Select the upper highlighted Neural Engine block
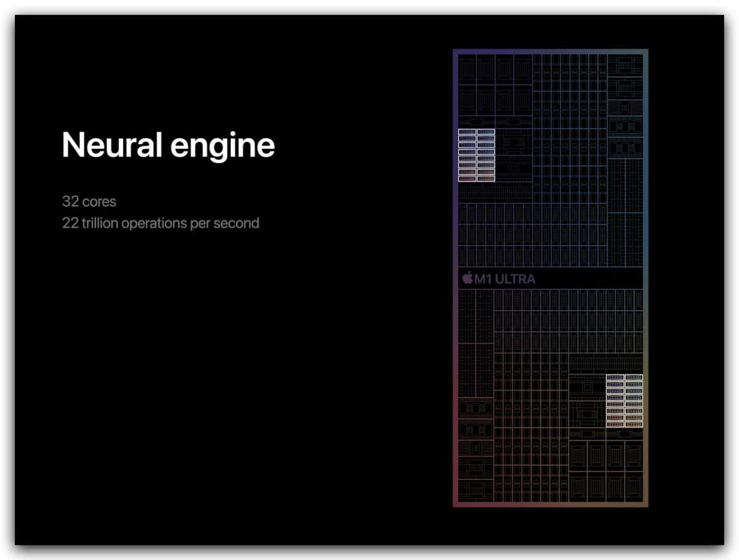The width and height of the screenshot is (739, 560). point(477,155)
